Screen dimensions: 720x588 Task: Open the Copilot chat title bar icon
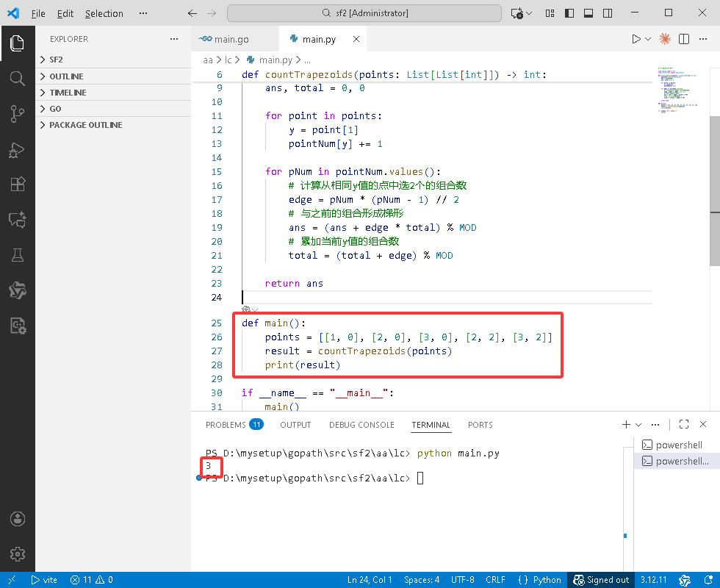tap(517, 13)
